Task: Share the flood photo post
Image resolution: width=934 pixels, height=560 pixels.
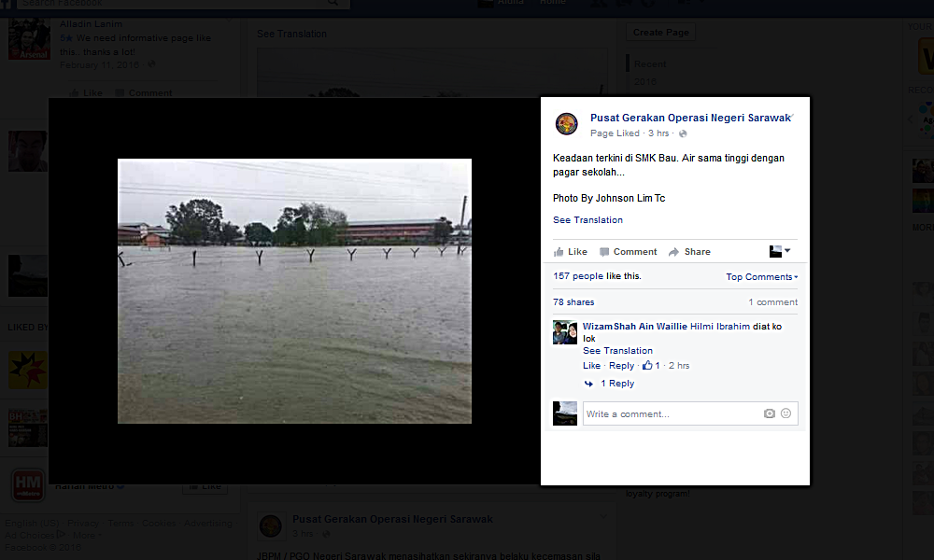Action: (x=690, y=252)
